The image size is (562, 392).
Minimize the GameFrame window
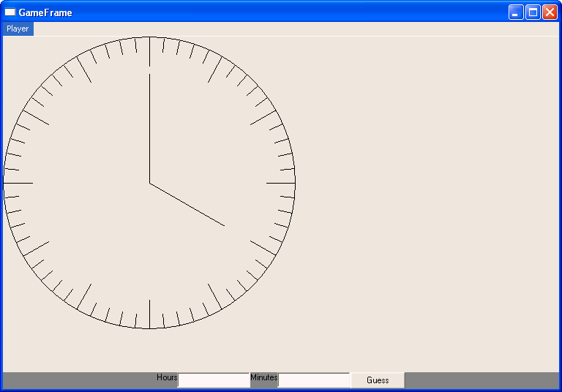click(x=516, y=12)
